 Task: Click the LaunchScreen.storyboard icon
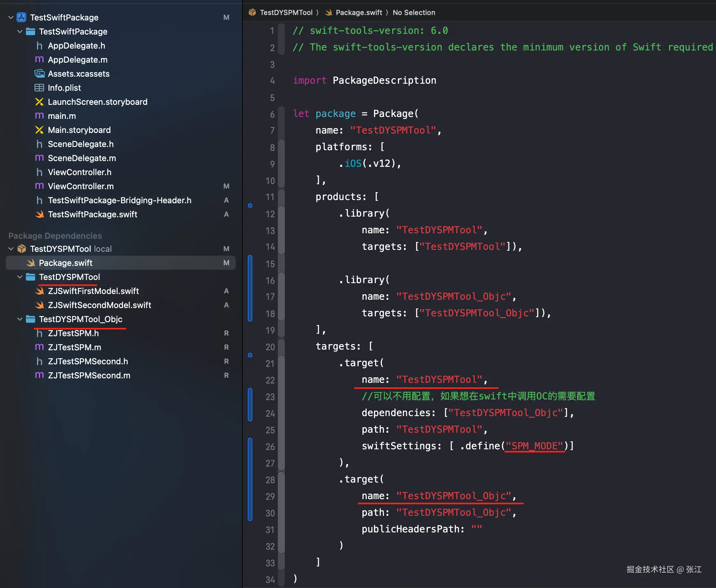click(39, 102)
